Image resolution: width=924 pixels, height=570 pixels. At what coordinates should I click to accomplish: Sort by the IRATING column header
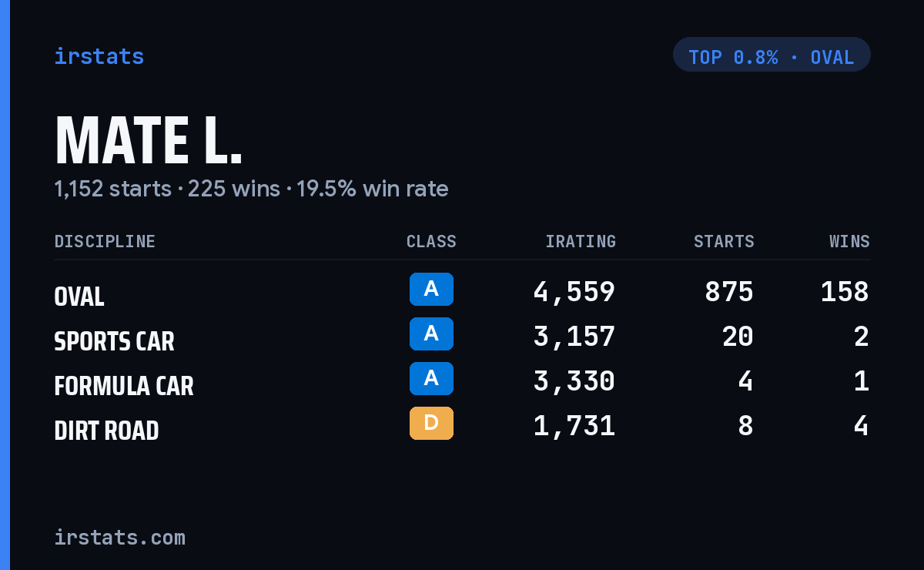581,242
